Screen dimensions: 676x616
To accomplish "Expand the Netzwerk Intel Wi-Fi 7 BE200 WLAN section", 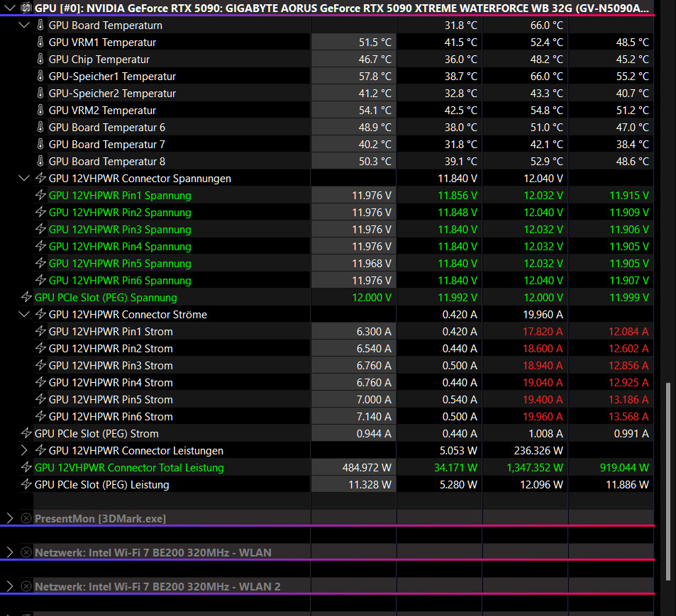I will pyautogui.click(x=9, y=553).
